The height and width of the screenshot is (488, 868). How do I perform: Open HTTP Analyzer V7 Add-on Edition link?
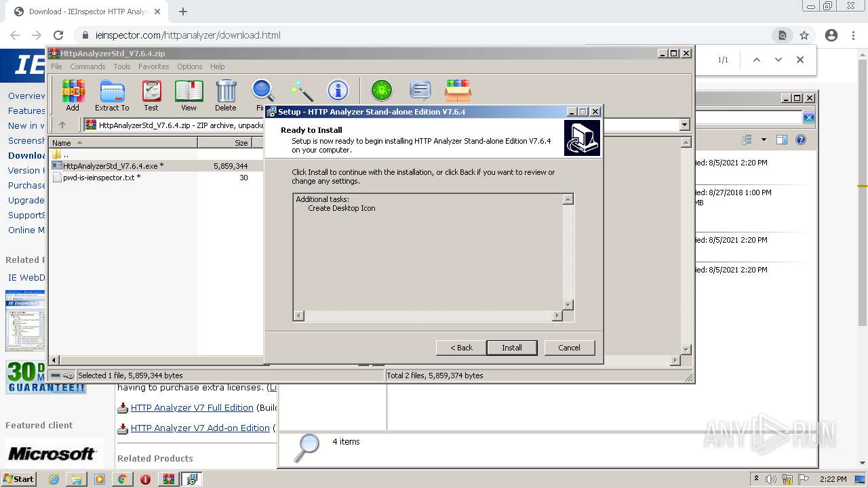[x=200, y=428]
